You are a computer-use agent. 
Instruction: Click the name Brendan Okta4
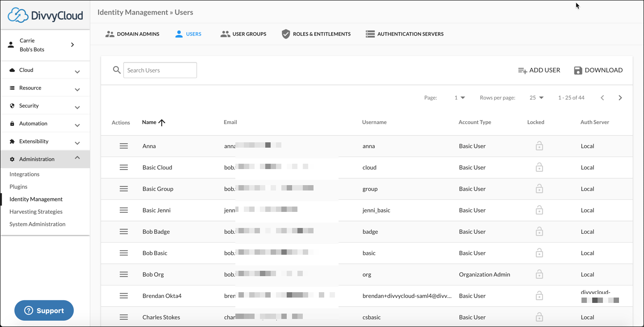coord(162,296)
